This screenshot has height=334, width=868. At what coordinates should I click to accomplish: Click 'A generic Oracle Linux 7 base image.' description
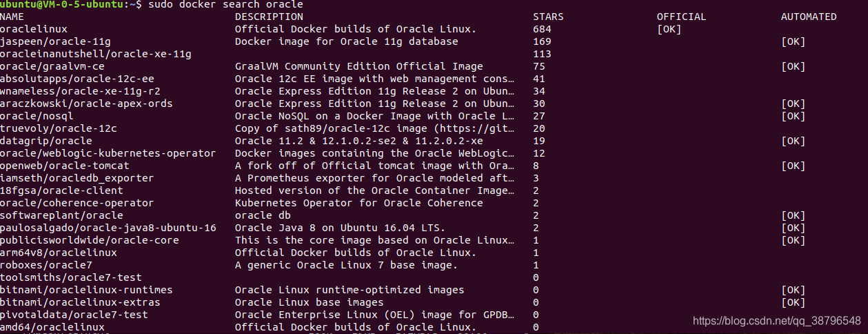[x=346, y=265]
